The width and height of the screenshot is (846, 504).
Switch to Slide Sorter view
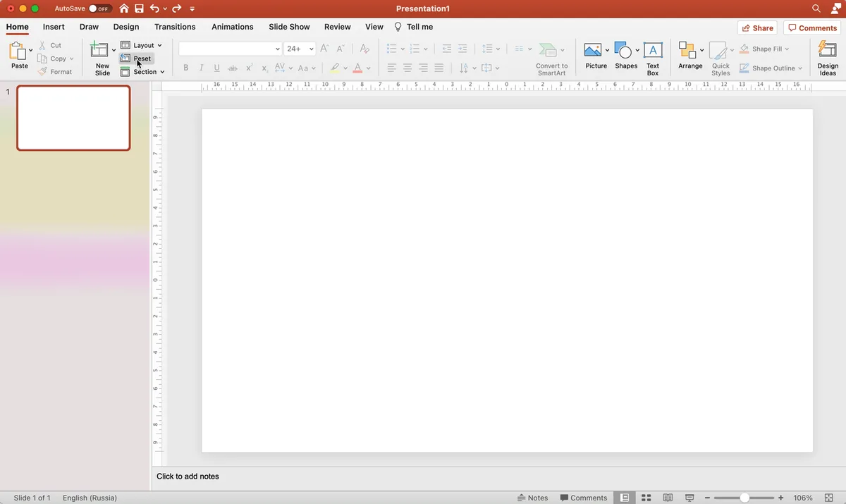point(646,498)
